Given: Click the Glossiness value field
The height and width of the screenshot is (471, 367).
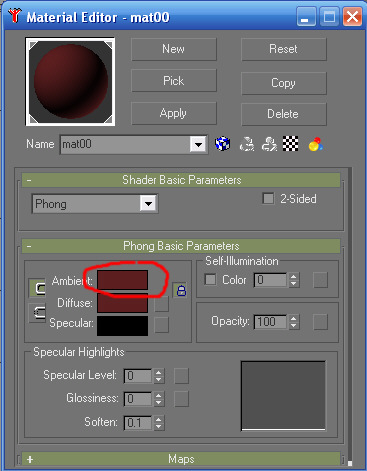Looking at the screenshot, I should coord(138,399).
